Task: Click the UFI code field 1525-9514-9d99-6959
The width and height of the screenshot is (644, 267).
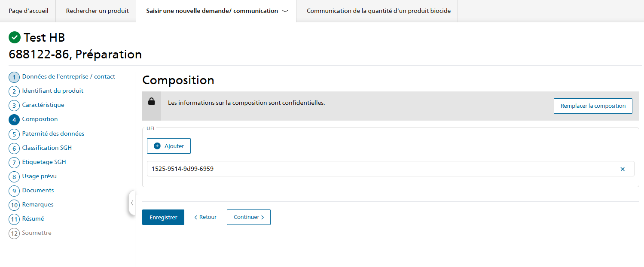Action: [x=378, y=169]
